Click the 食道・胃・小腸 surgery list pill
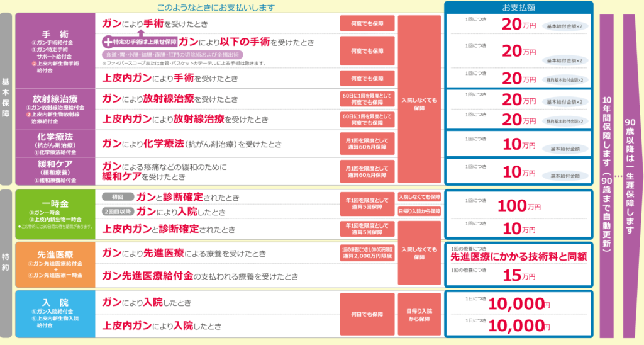 pos(172,54)
